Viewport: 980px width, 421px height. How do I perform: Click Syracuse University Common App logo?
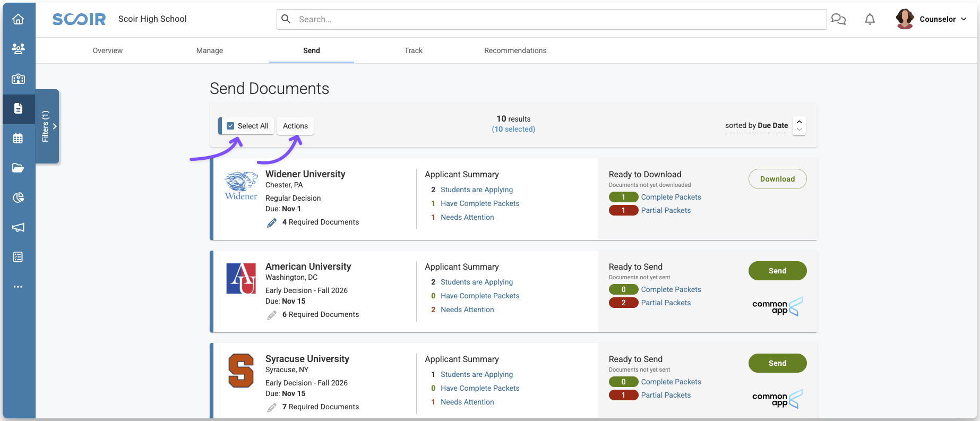[778, 399]
